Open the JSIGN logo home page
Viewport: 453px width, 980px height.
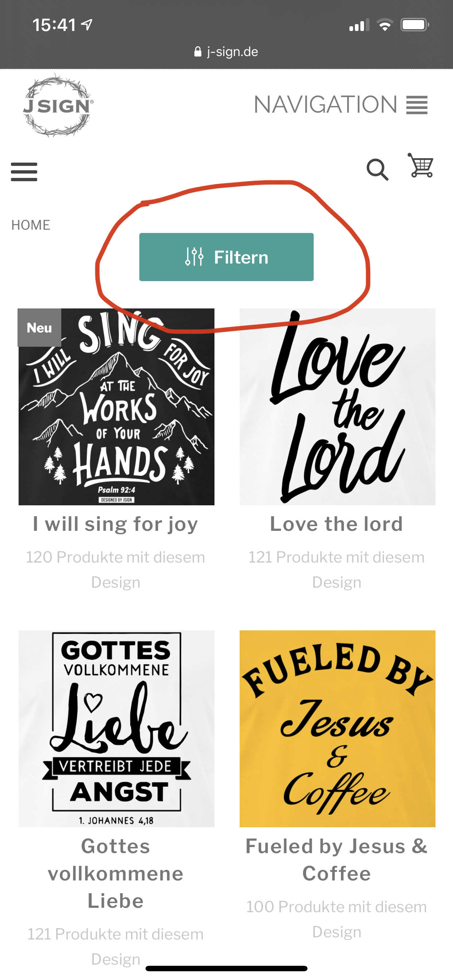coord(58,105)
